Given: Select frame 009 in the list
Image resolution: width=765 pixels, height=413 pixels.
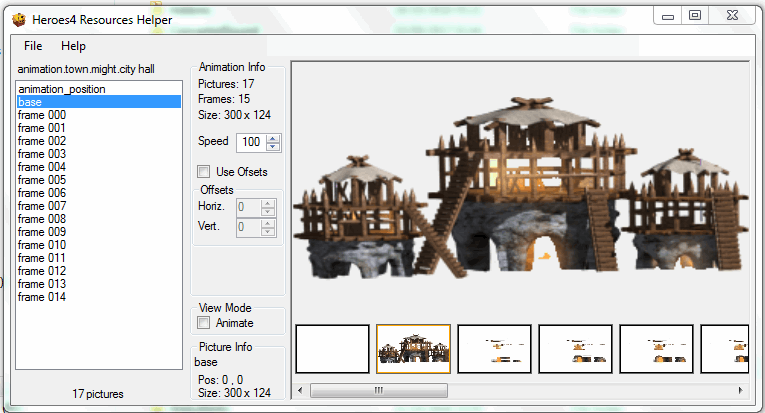Looking at the screenshot, I should tap(99, 232).
